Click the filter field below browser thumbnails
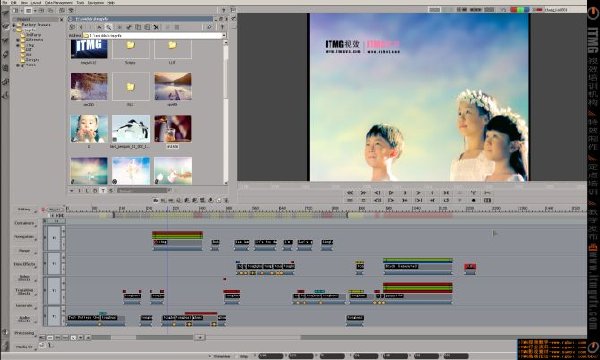Viewport: 600px width, 360px height. 142,190
